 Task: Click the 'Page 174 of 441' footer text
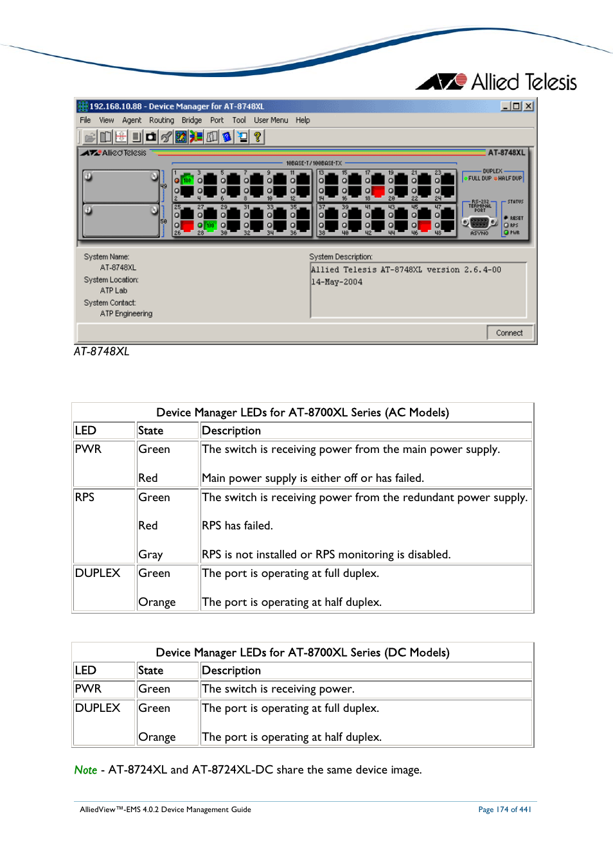505,810
